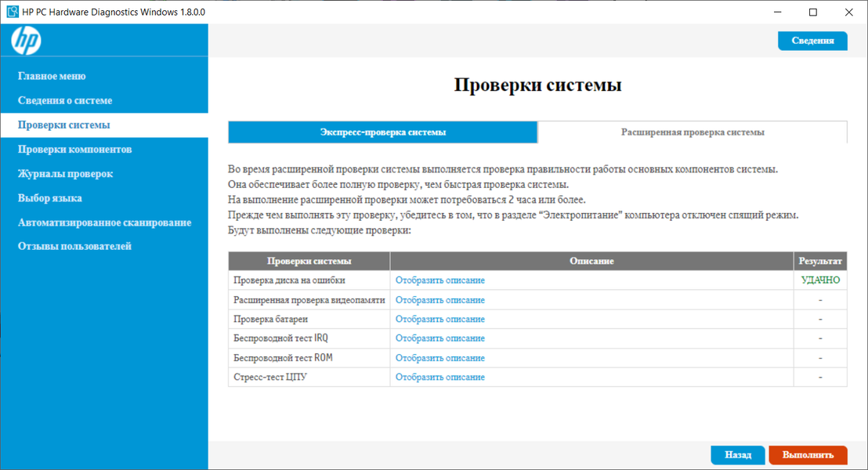Click the Результат column header
Screen dimensions: 868x470
[820, 261]
